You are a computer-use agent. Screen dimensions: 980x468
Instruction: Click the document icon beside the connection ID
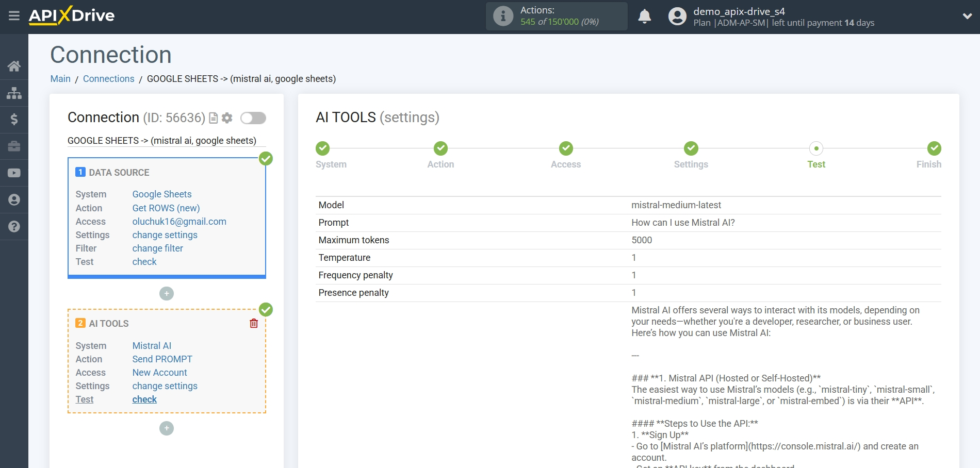[x=214, y=118]
